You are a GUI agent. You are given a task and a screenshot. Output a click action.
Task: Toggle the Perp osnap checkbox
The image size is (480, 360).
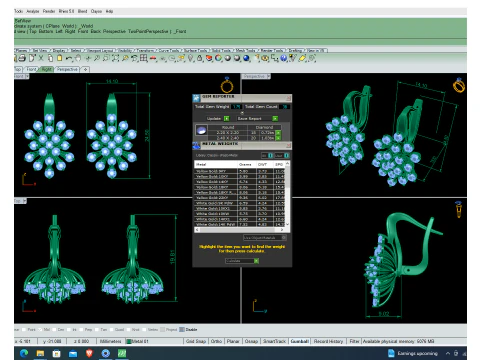(x=81, y=330)
